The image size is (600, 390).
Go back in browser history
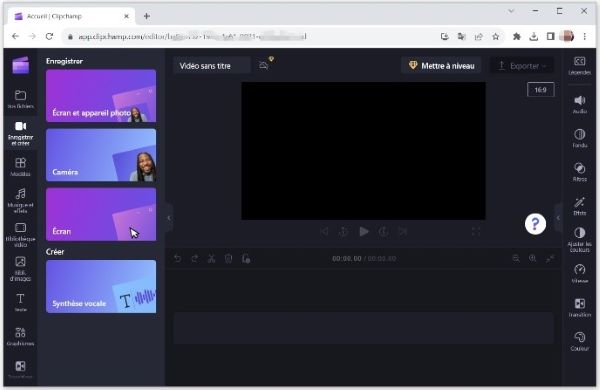(x=15, y=36)
